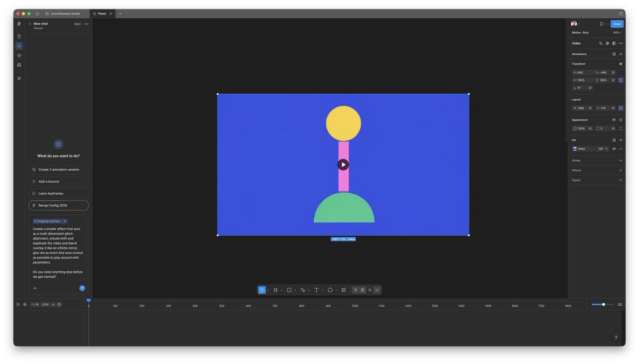
Task: Select the Motion Beta mode label
Action: 580,32
